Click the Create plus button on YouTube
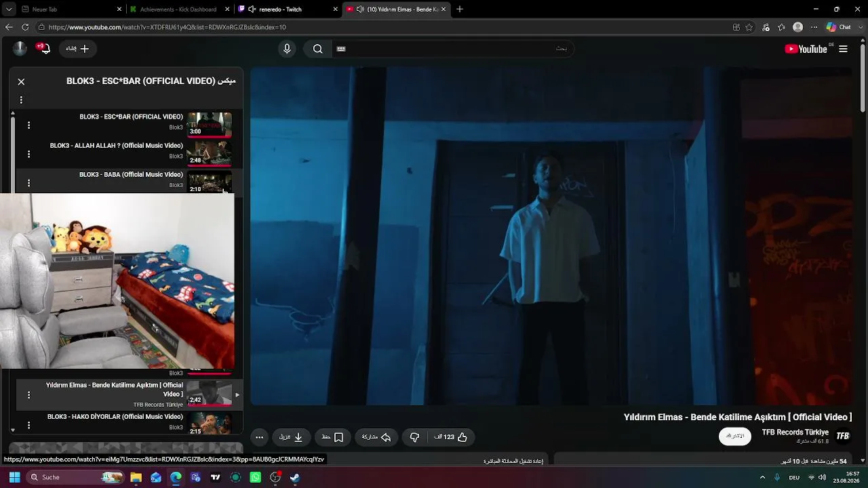This screenshot has height=488, width=868. click(78, 49)
